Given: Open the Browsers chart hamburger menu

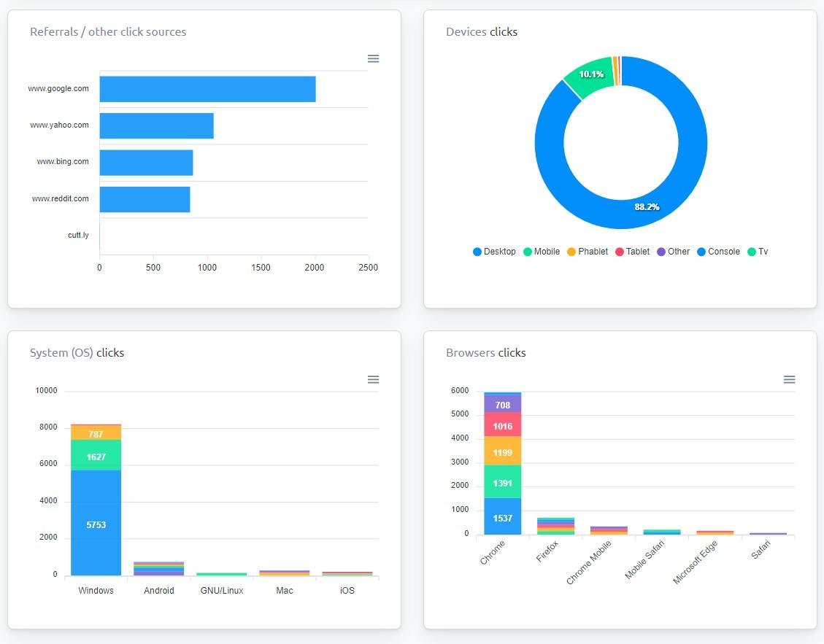Looking at the screenshot, I should (x=789, y=379).
